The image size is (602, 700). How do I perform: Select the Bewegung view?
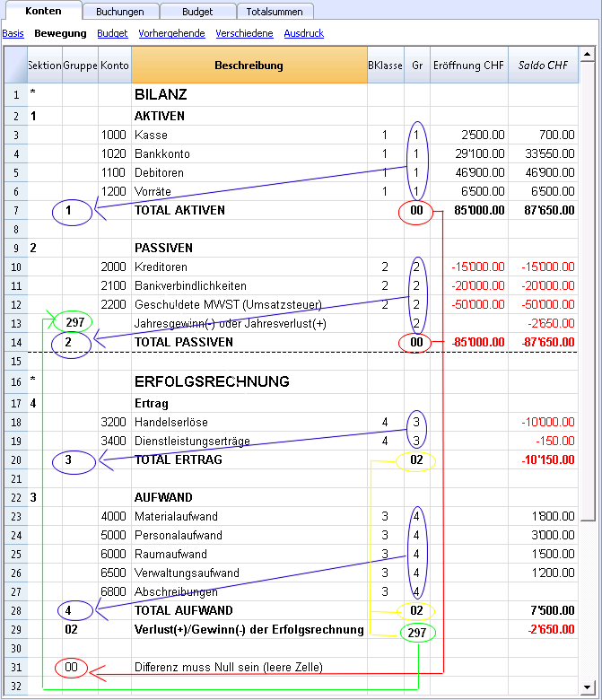point(60,33)
